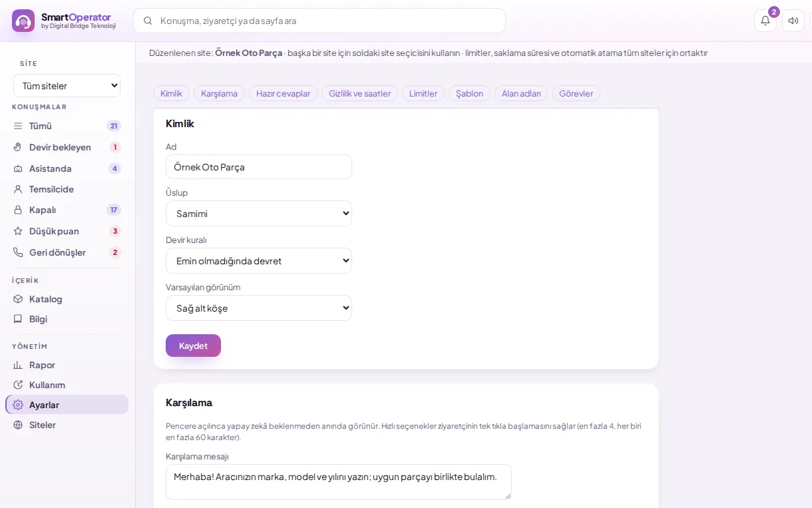Click into the Karşılama mesajı text area

pyautogui.click(x=339, y=482)
